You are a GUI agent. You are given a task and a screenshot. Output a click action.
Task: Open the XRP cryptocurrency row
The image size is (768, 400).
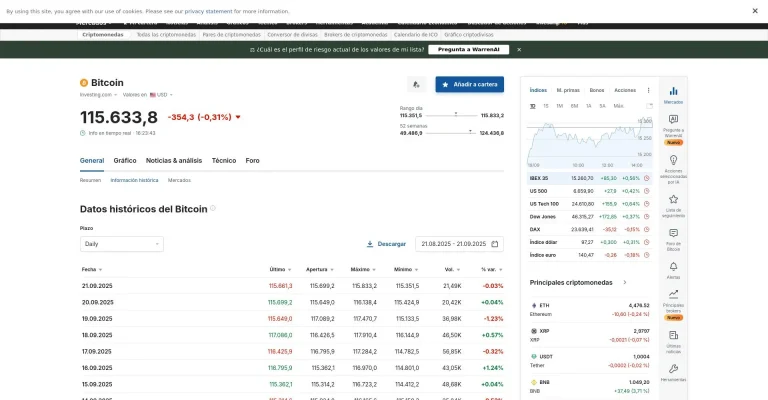point(590,335)
